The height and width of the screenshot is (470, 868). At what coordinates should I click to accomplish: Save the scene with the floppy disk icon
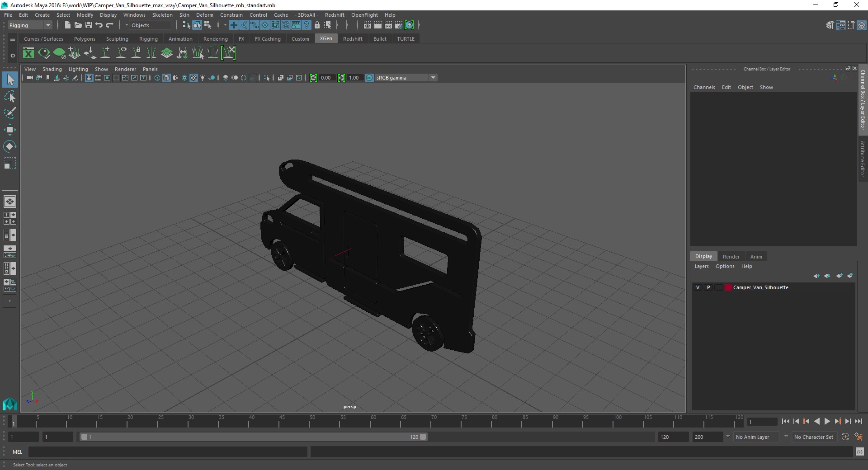click(x=89, y=25)
